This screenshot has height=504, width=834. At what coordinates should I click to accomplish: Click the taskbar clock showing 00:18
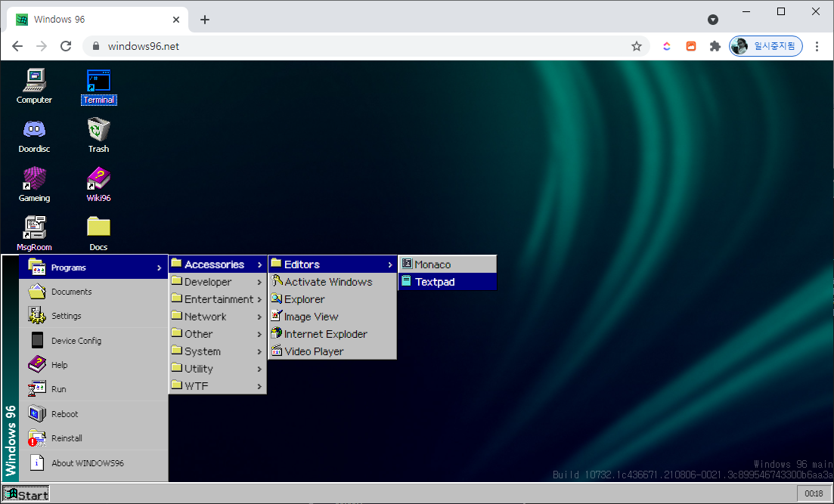(x=814, y=494)
